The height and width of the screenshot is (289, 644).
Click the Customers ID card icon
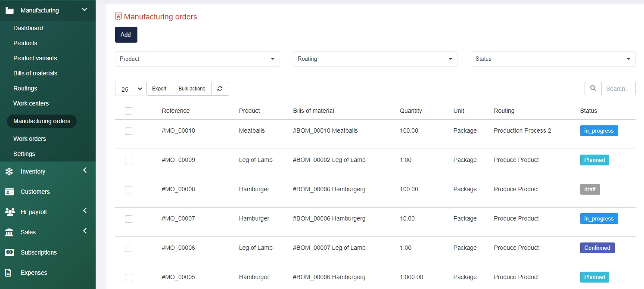pyautogui.click(x=9, y=192)
